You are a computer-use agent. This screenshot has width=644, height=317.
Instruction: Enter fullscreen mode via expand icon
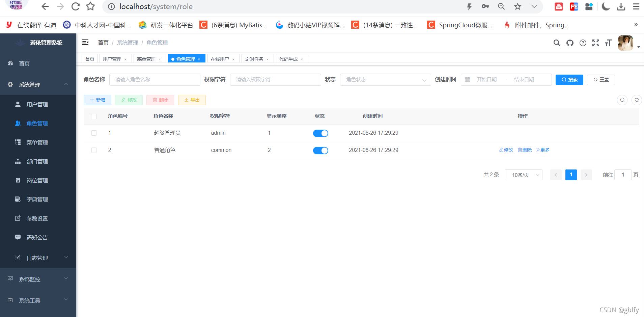point(596,43)
